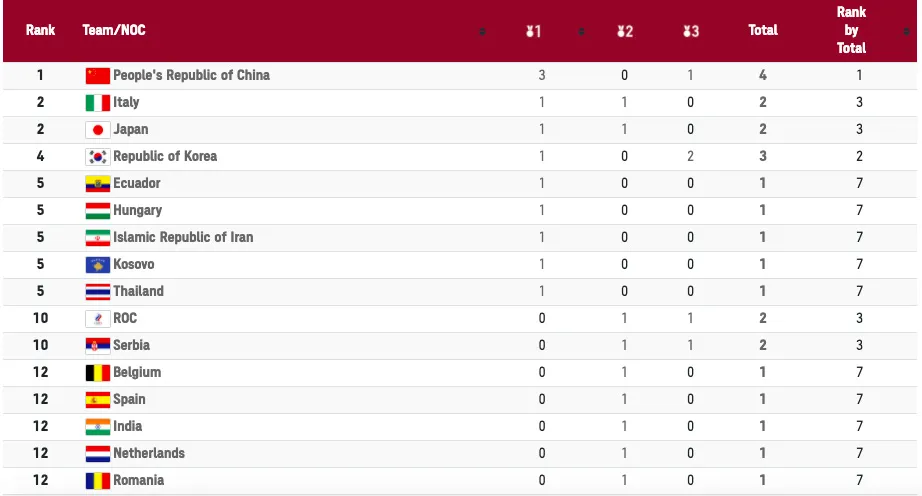Click the Republic of Korea flag
This screenshot has width=922, height=496.
pos(97,156)
